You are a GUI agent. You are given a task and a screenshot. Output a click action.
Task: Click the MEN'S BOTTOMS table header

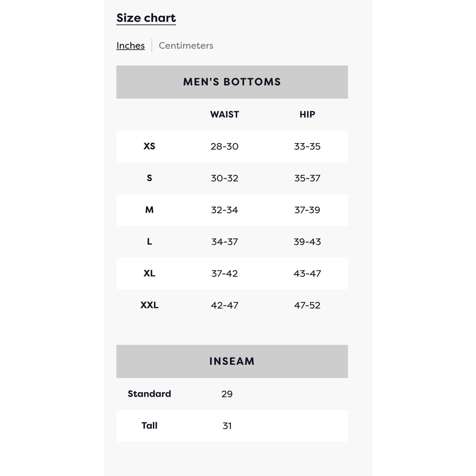(232, 82)
